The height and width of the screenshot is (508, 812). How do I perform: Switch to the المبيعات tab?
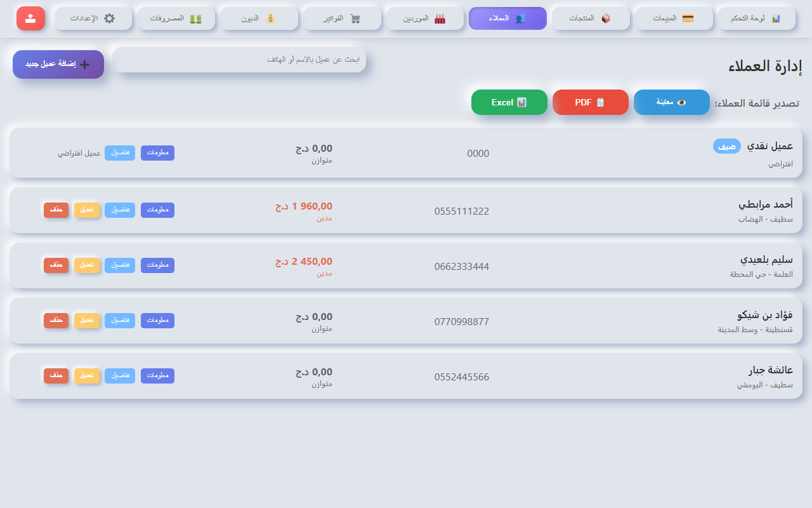[x=674, y=18]
